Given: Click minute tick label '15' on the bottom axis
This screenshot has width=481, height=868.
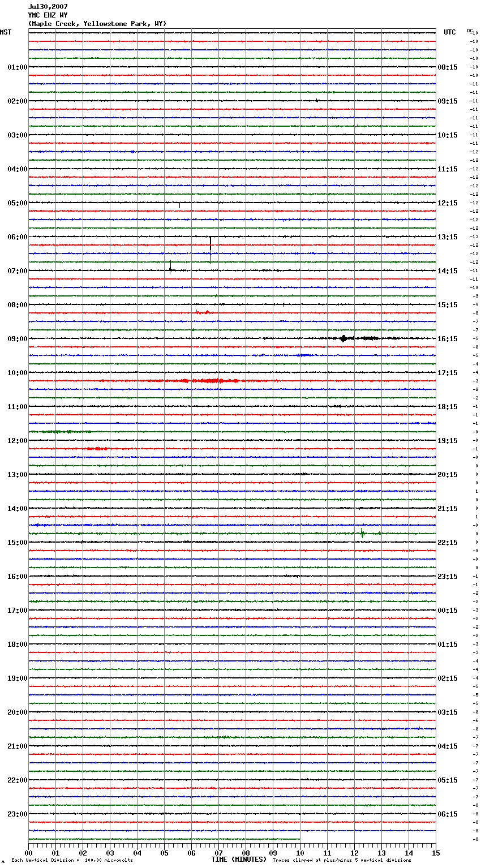Looking at the screenshot, I should [x=436, y=853].
